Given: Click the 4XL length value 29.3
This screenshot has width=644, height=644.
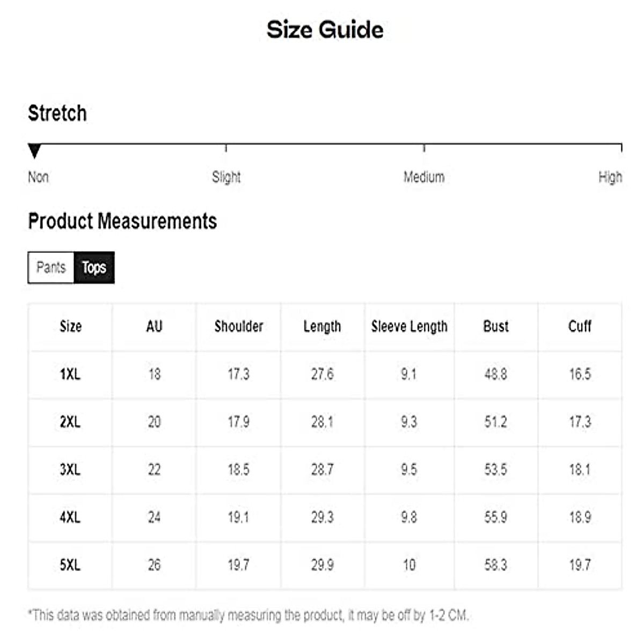Looking at the screenshot, I should coord(322,517).
